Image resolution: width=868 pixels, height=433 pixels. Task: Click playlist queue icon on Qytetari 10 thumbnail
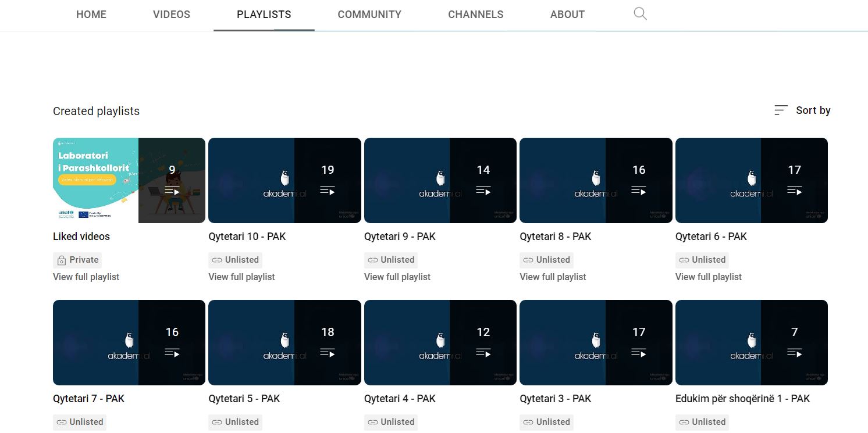328,191
